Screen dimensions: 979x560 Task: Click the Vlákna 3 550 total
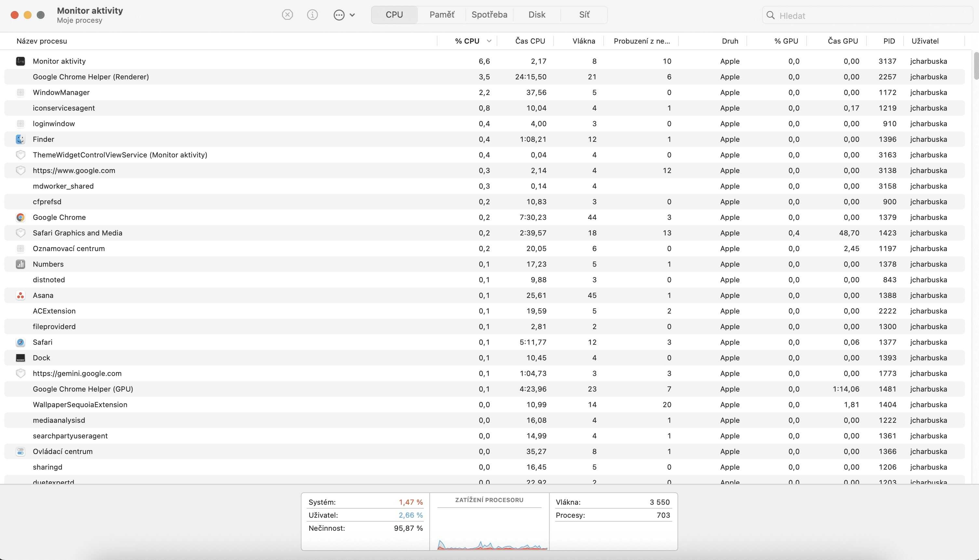click(660, 502)
